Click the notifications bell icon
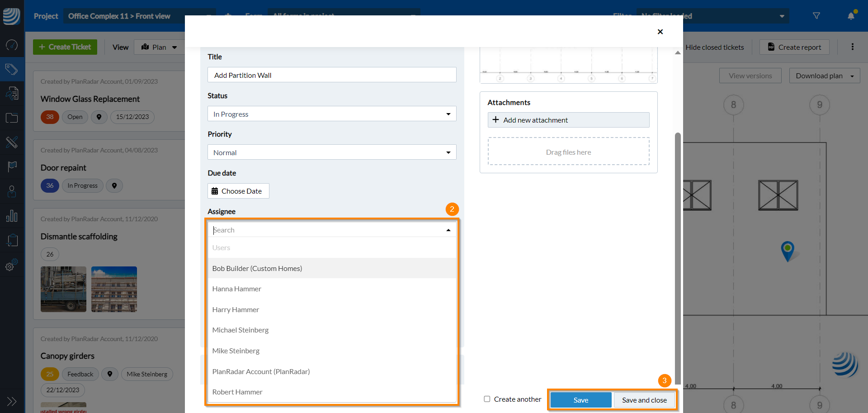This screenshot has width=868, height=413. click(851, 16)
